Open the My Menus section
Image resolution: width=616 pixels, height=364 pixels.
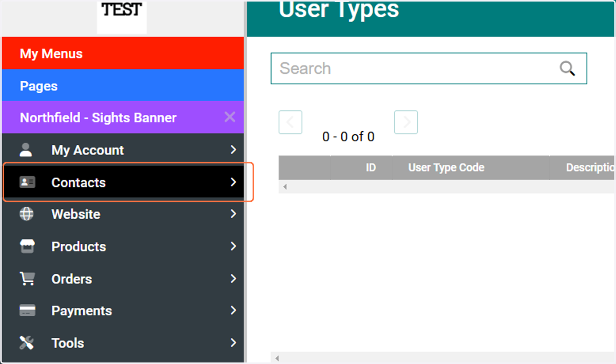123,53
